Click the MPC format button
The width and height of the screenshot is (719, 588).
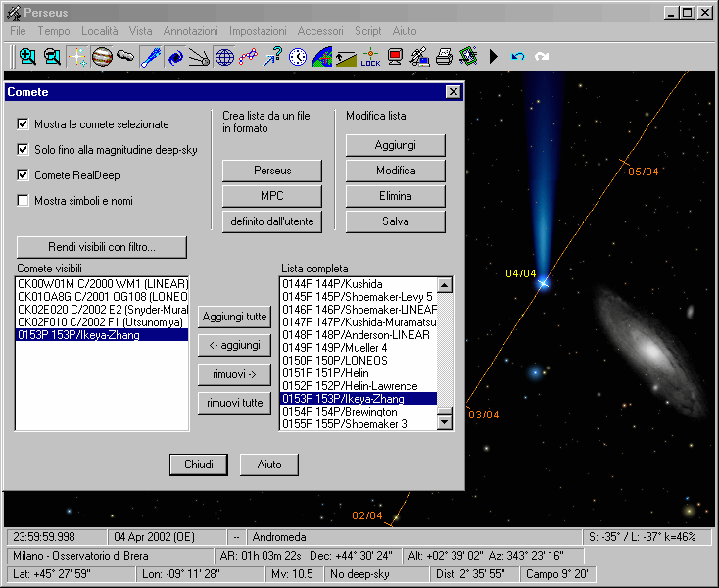pyautogui.click(x=272, y=196)
